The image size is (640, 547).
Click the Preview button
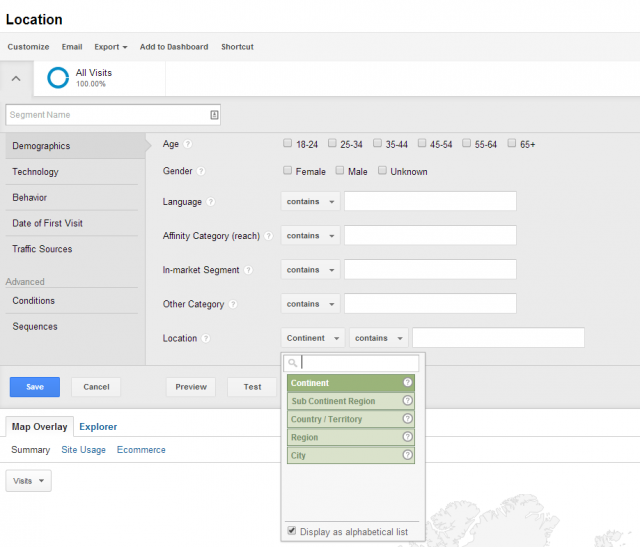(x=191, y=387)
